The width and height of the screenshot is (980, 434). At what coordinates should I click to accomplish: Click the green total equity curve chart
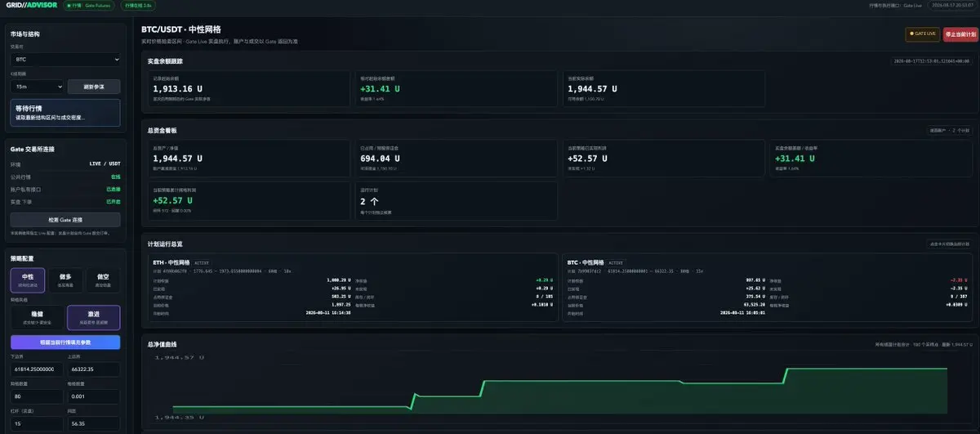coord(560,387)
